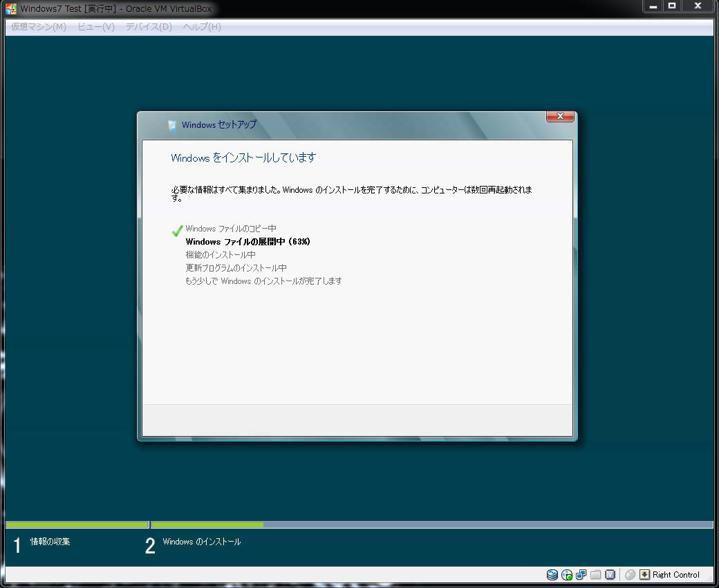This screenshot has height=588, width=719.
Task: Click the 更新プログラムのインストール中 step
Action: 236,267
